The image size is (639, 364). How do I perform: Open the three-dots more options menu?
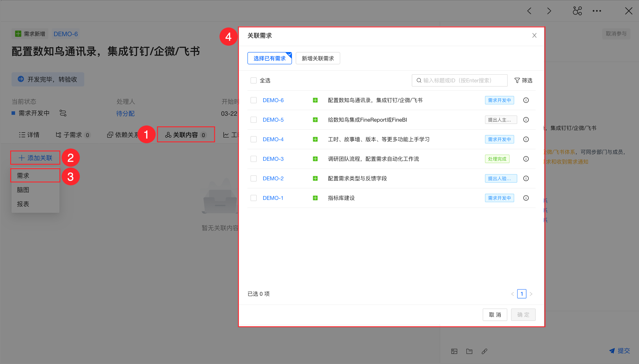pos(596,11)
